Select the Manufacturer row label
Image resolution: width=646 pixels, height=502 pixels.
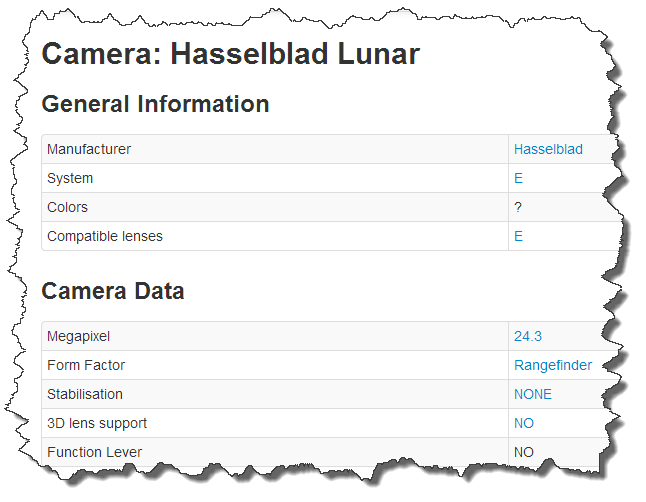89,149
